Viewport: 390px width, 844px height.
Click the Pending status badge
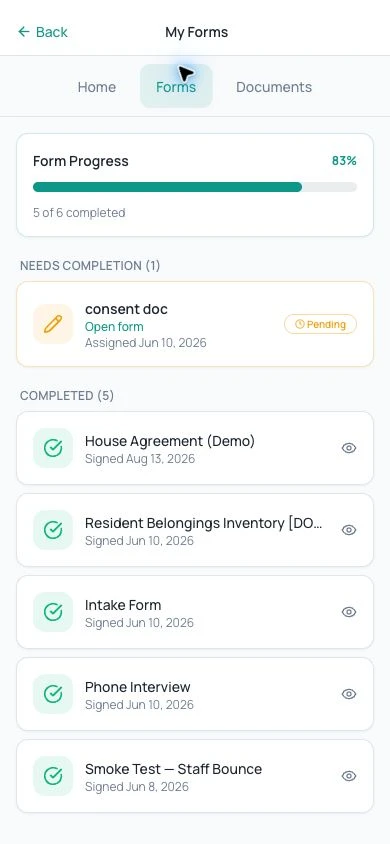click(321, 324)
